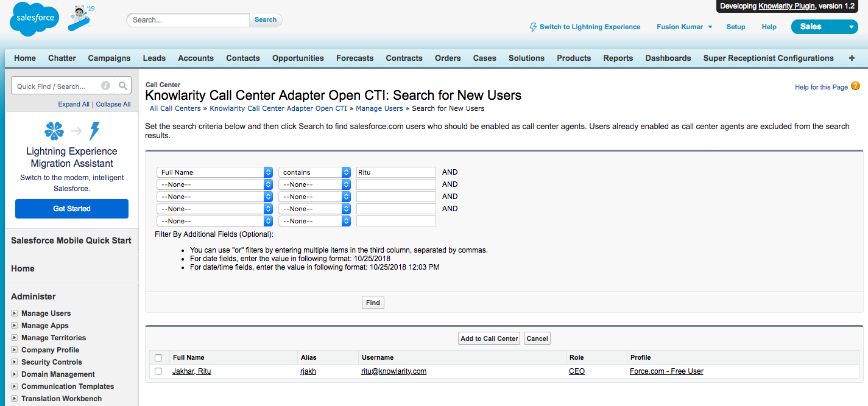The width and height of the screenshot is (868, 406).
Task: Click the lightning bolt icon beside Switch to Lightning
Action: click(534, 27)
